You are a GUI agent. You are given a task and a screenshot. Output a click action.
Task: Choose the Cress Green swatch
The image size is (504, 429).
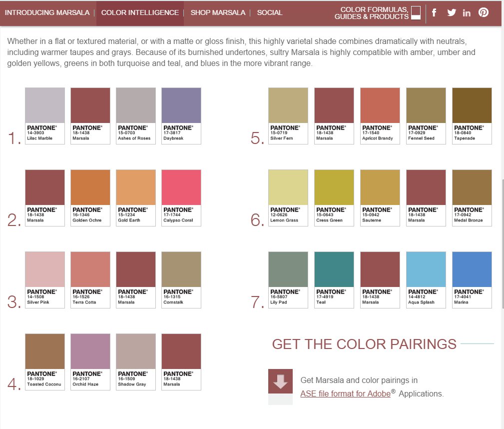334,198
